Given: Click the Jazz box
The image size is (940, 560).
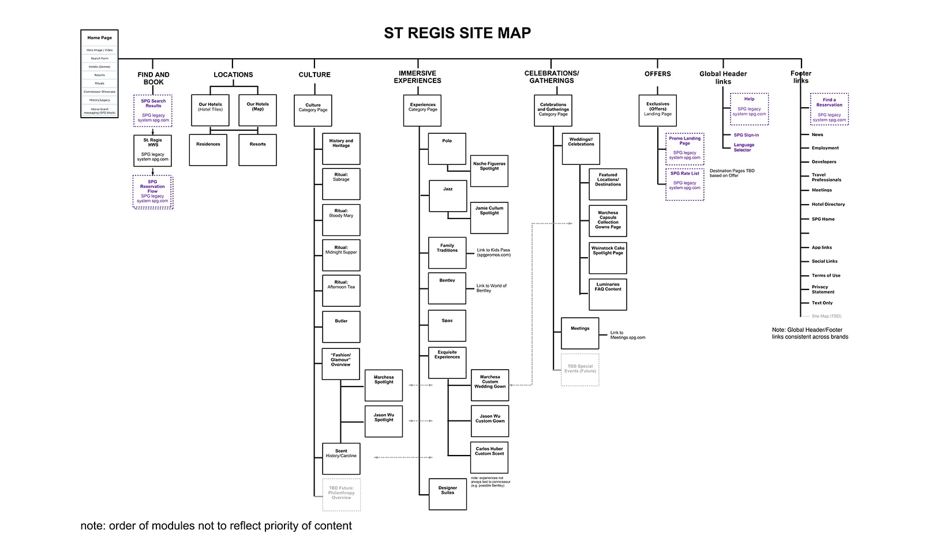Looking at the screenshot, I should click(x=448, y=196).
